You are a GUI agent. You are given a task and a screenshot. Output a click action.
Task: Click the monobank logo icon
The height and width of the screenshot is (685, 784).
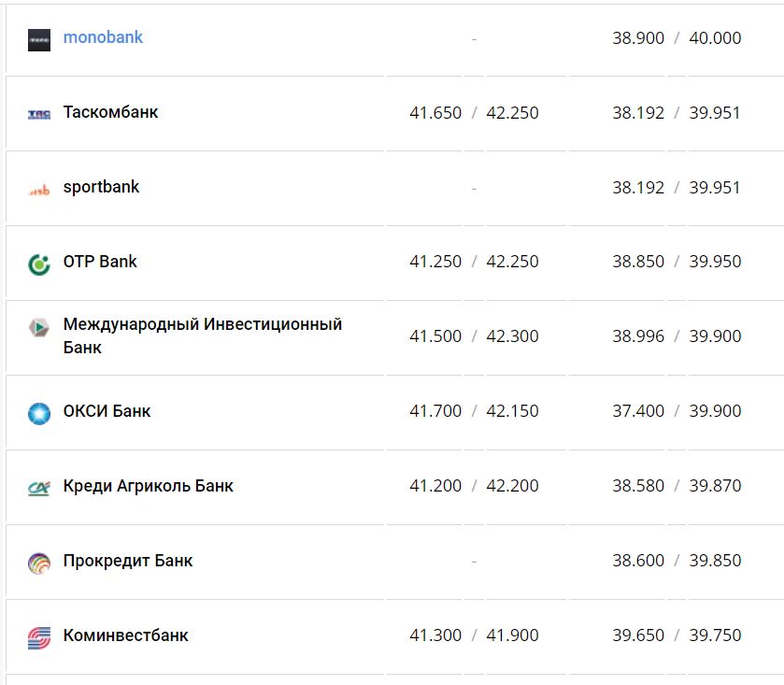click(39, 40)
